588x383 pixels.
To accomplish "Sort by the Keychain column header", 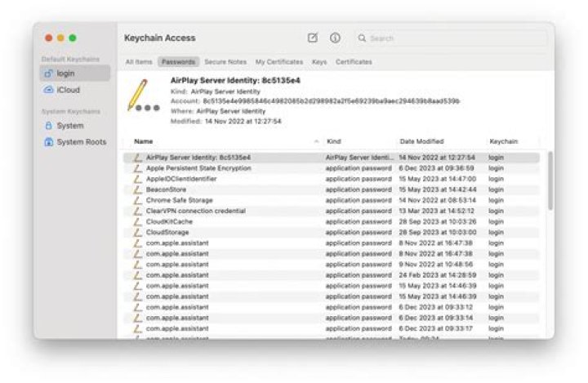I will 503,141.
